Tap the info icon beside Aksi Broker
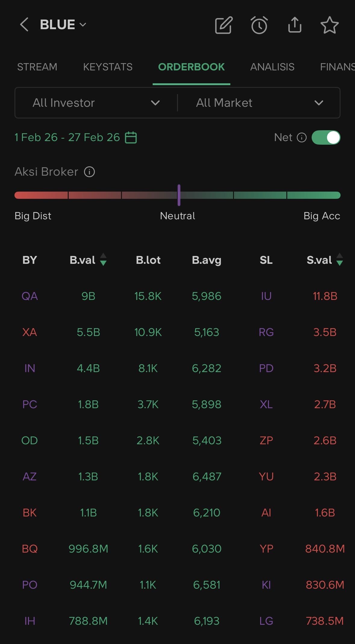Image resolution: width=355 pixels, height=644 pixels. [x=89, y=172]
